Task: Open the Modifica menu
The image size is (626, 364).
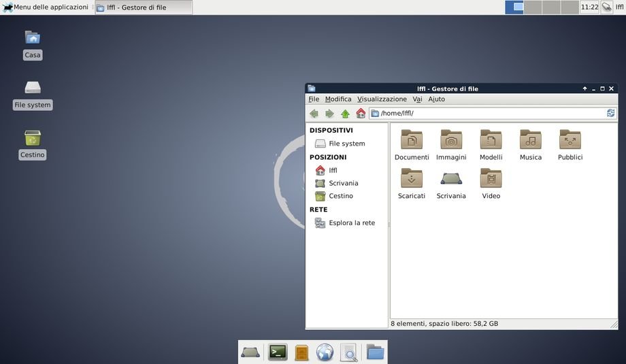Action: coord(338,99)
